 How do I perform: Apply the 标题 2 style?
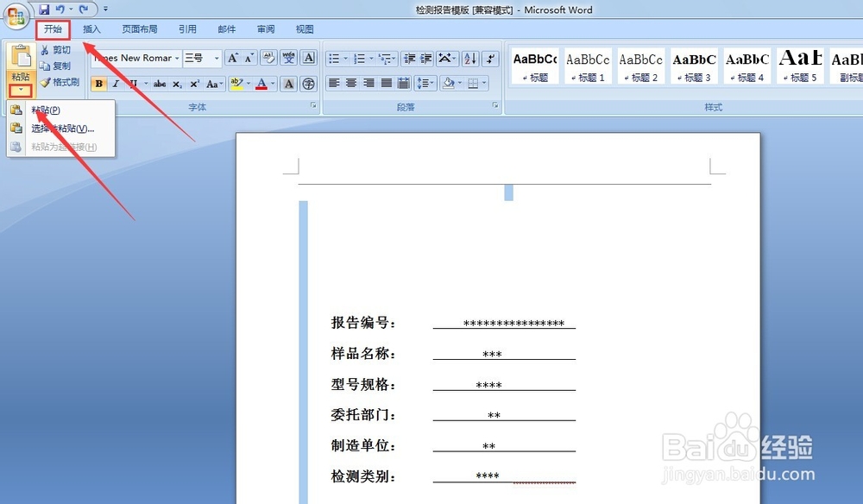click(640, 66)
